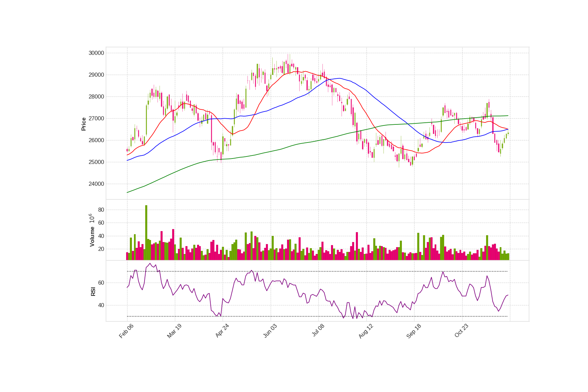Click the 20 volume axis label
This screenshot has width=588, height=392.
(101, 249)
